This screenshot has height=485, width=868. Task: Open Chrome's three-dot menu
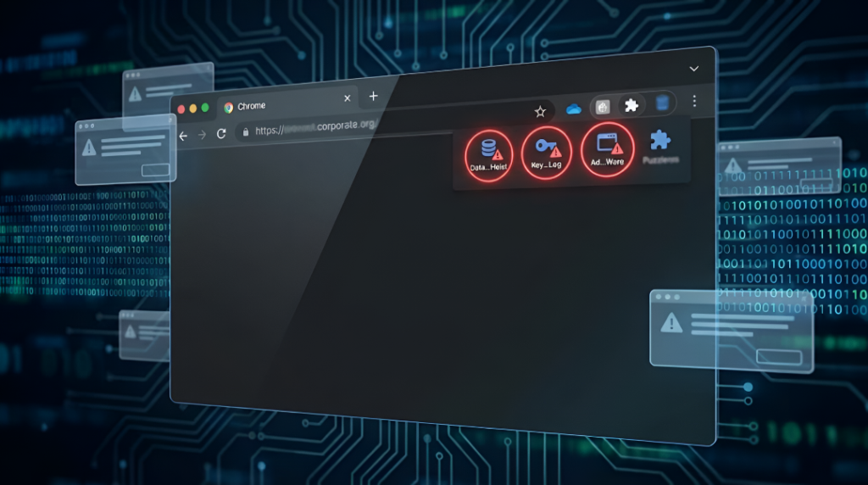pyautogui.click(x=694, y=101)
